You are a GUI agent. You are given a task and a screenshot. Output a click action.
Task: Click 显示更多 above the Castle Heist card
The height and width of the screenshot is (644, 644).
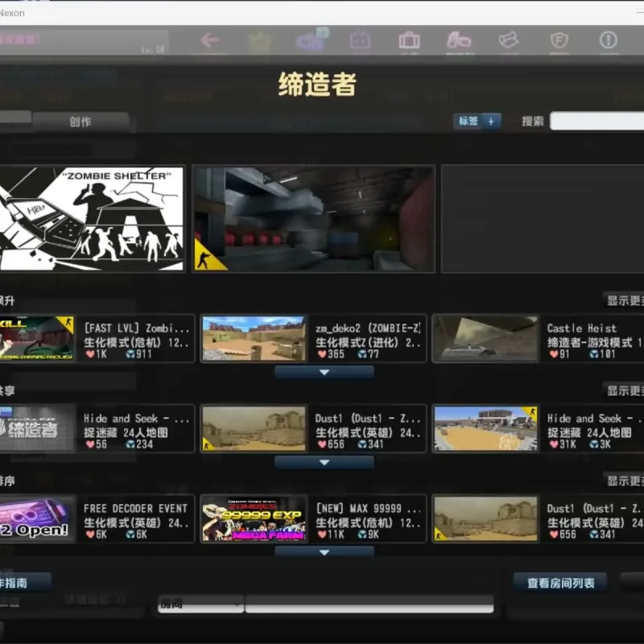pos(624,300)
